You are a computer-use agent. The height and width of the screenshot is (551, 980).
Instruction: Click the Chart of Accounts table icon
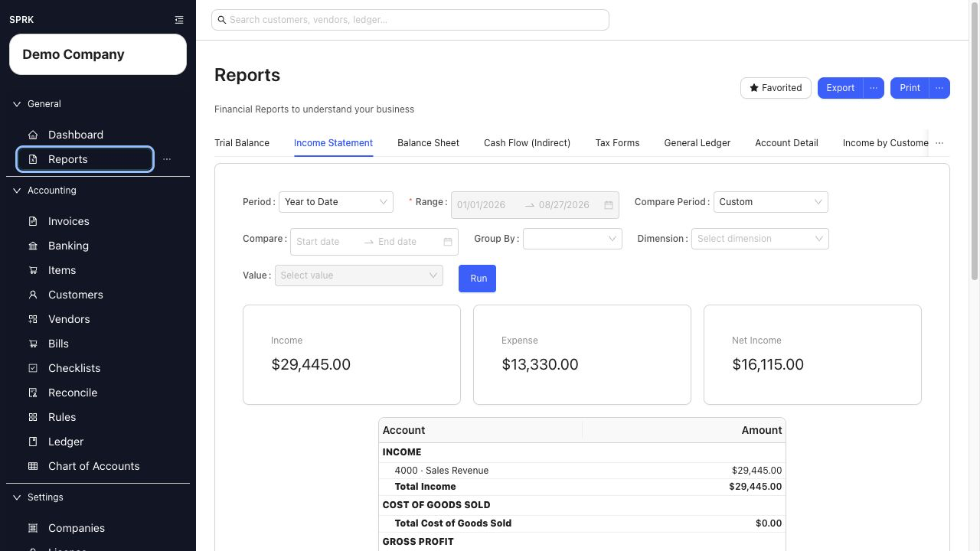pos(33,466)
